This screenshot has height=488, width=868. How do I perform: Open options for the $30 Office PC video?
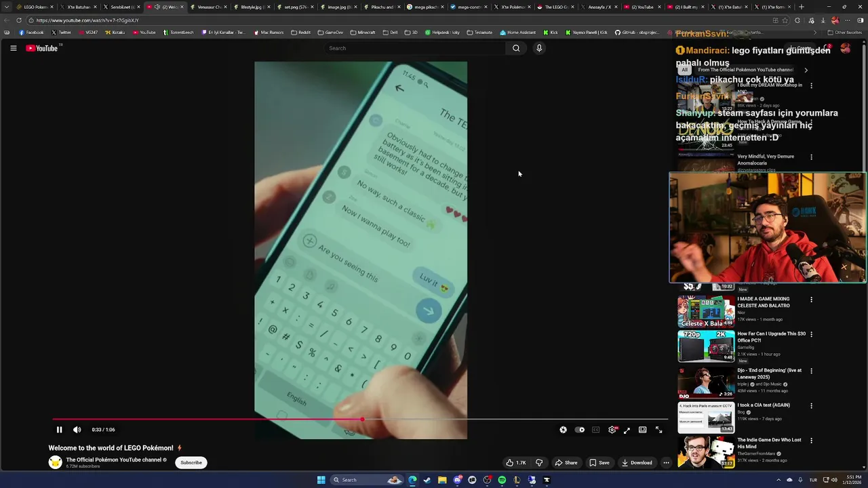pos(811,334)
